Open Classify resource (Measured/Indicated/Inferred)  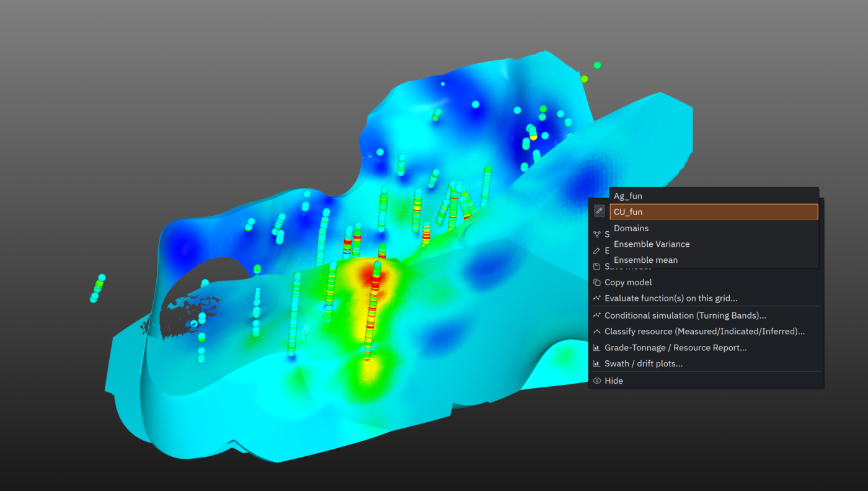coord(705,332)
